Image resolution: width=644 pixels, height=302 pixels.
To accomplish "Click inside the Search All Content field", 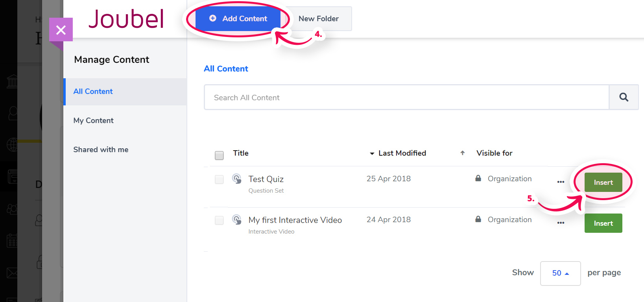I will pyautogui.click(x=354, y=97).
